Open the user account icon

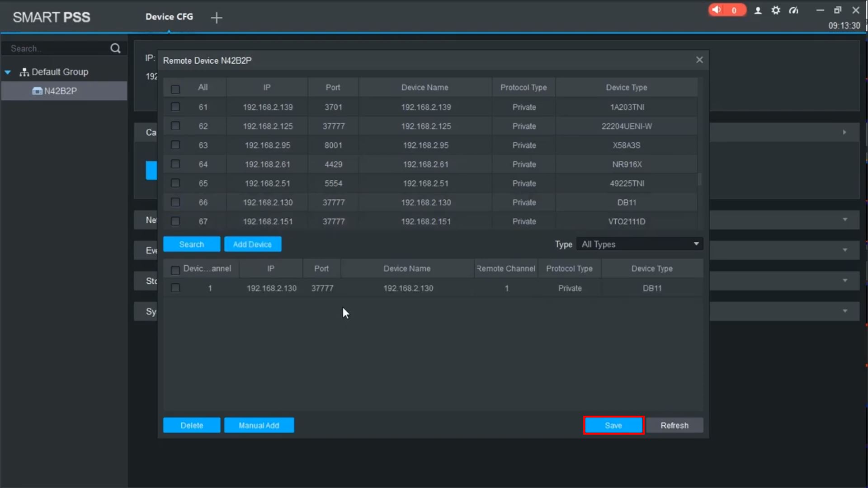pyautogui.click(x=758, y=10)
